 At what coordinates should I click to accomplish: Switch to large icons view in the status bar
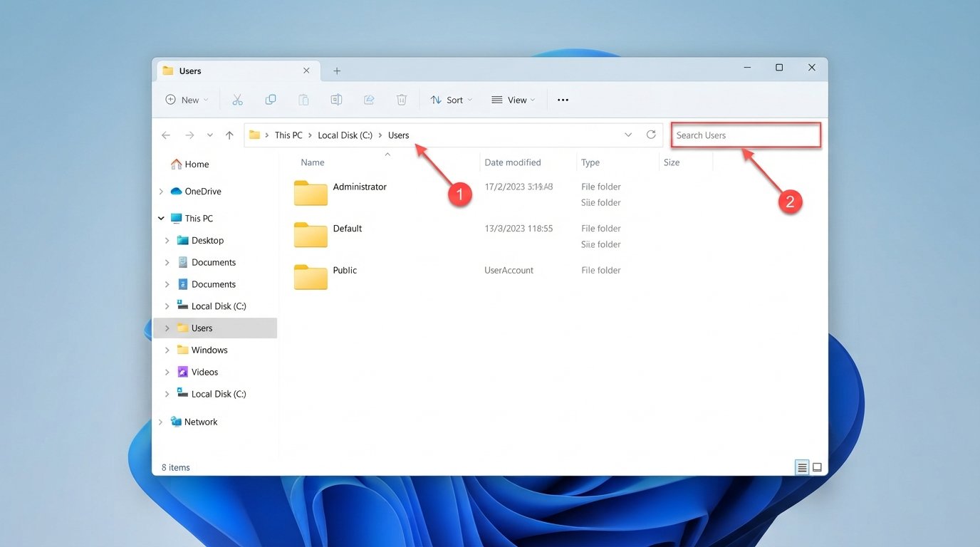pos(817,467)
